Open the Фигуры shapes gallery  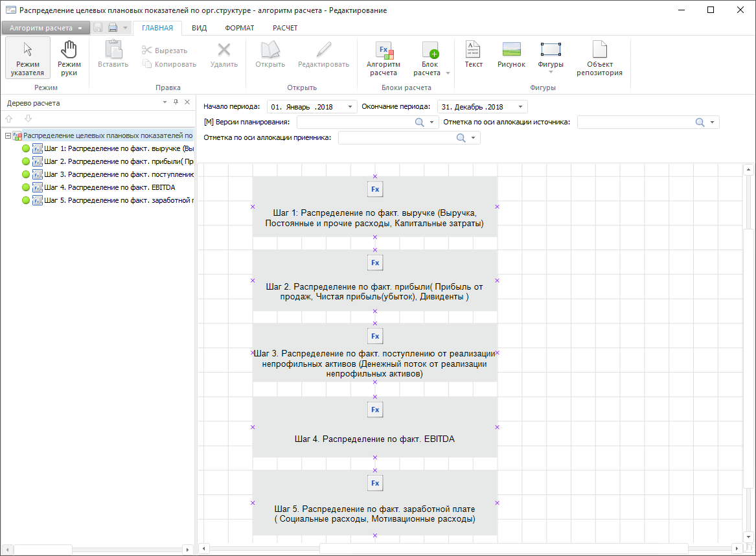(x=550, y=58)
